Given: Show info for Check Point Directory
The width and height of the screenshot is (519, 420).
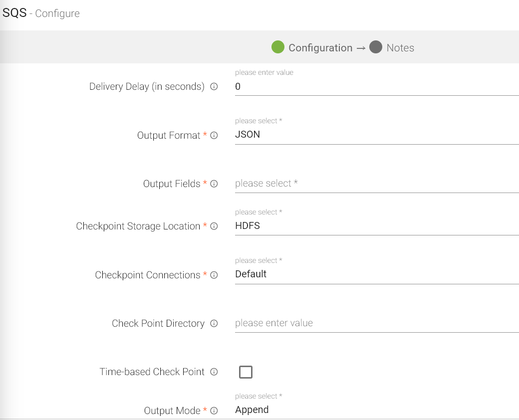Looking at the screenshot, I should tap(214, 324).
